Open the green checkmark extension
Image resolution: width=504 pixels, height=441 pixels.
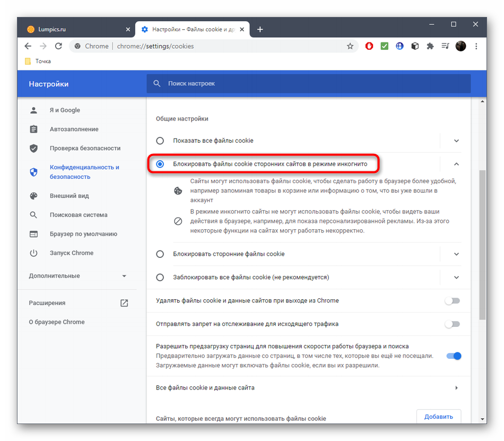click(x=385, y=46)
